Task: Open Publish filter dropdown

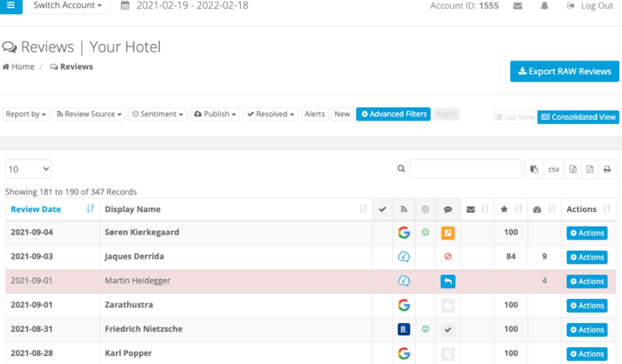Action: 215,114
